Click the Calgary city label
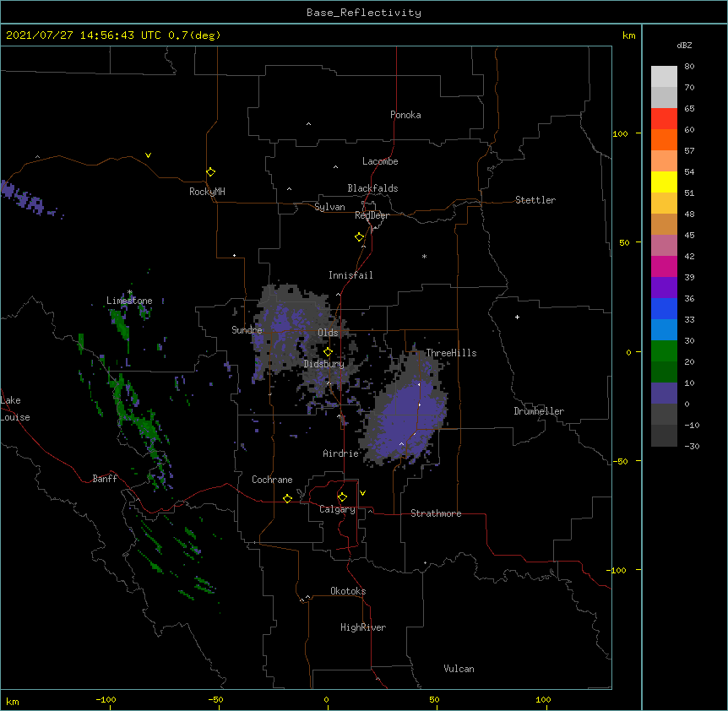This screenshot has height=711, width=728. [x=337, y=509]
